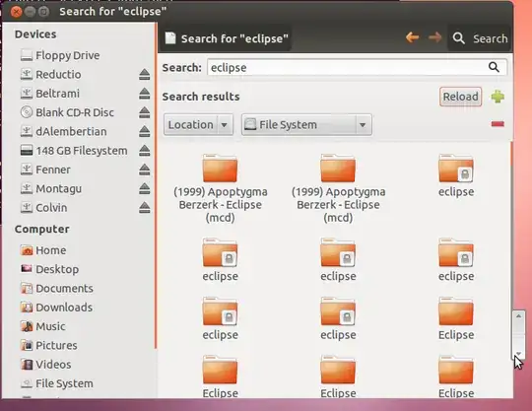
Task: Click the scrollbar up arrow
Action: pyautogui.click(x=518, y=316)
